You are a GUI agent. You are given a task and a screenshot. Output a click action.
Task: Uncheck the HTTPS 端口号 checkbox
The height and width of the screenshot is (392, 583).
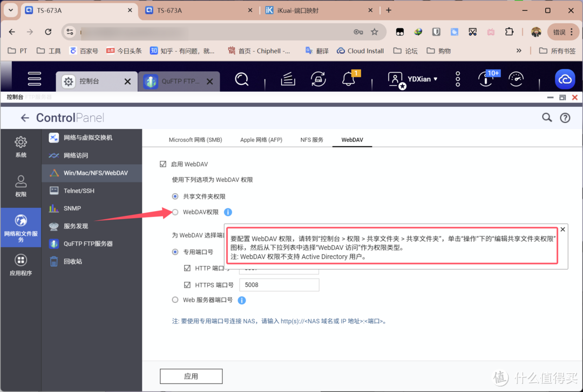(x=187, y=285)
